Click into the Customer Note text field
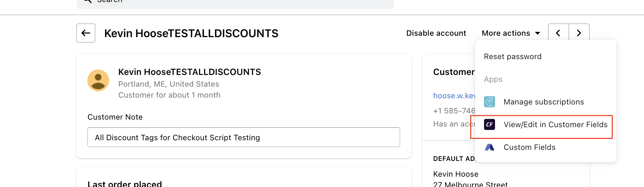 pos(243,137)
